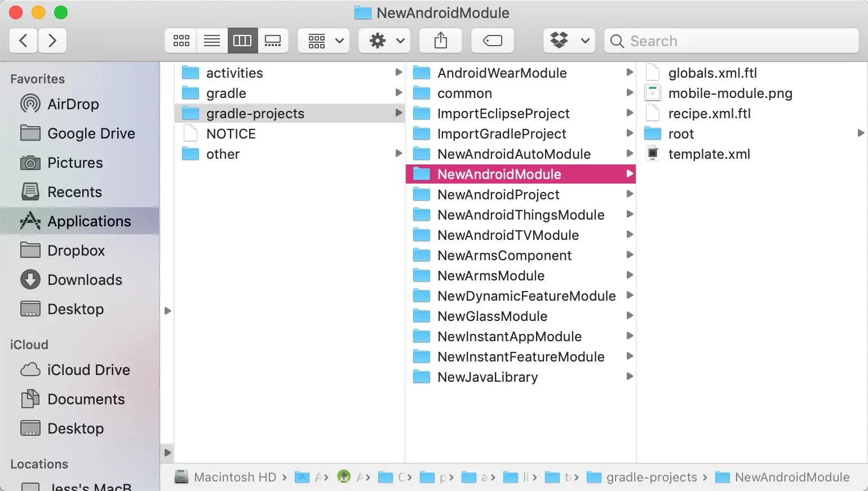Open the Dropbox toolbar menu
This screenshot has height=491, width=868.
(x=569, y=41)
